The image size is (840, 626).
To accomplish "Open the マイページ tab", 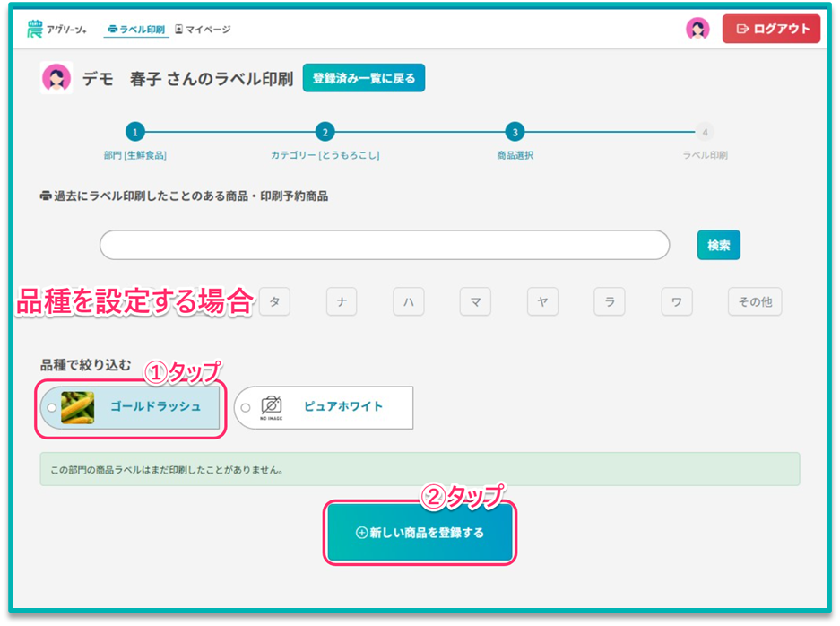I will (x=203, y=29).
